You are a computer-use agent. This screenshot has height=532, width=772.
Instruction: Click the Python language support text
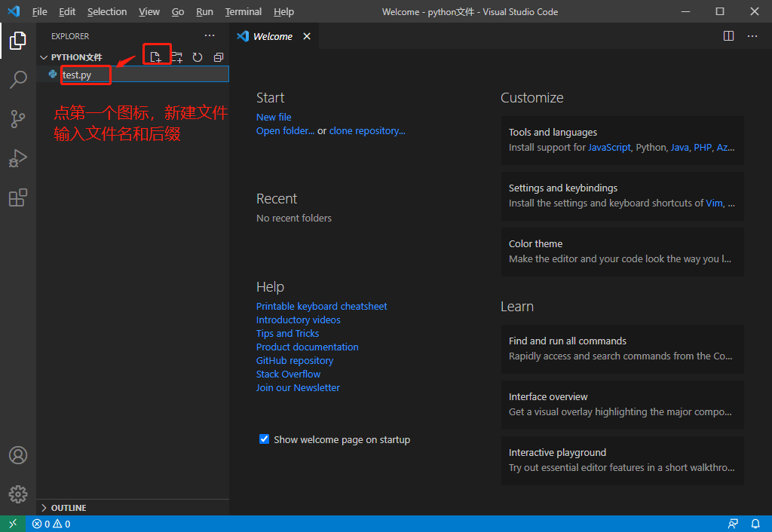point(651,147)
